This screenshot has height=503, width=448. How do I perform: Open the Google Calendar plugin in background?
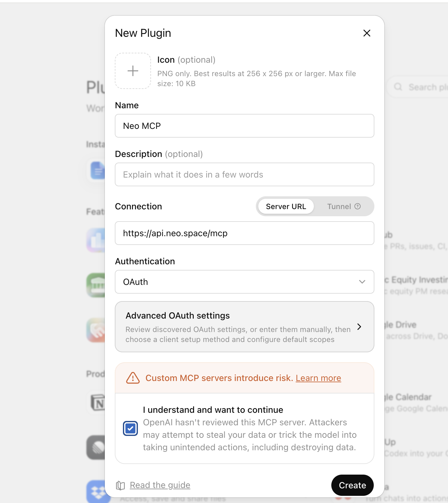pyautogui.click(x=416, y=403)
